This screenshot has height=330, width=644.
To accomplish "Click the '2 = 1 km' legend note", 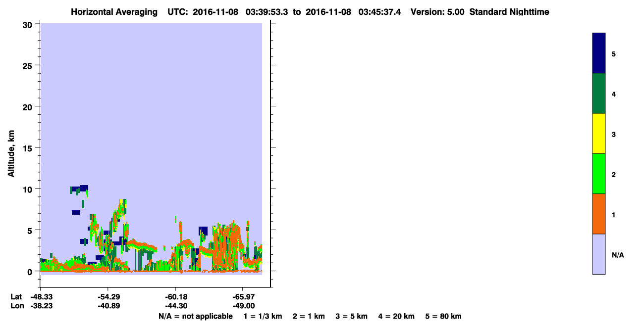I will (309, 316).
